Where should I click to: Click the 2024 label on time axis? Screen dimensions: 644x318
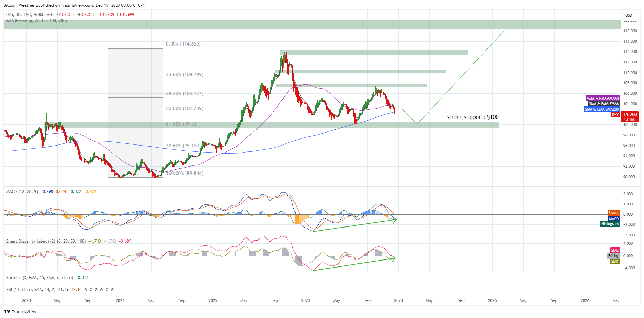coord(398,300)
